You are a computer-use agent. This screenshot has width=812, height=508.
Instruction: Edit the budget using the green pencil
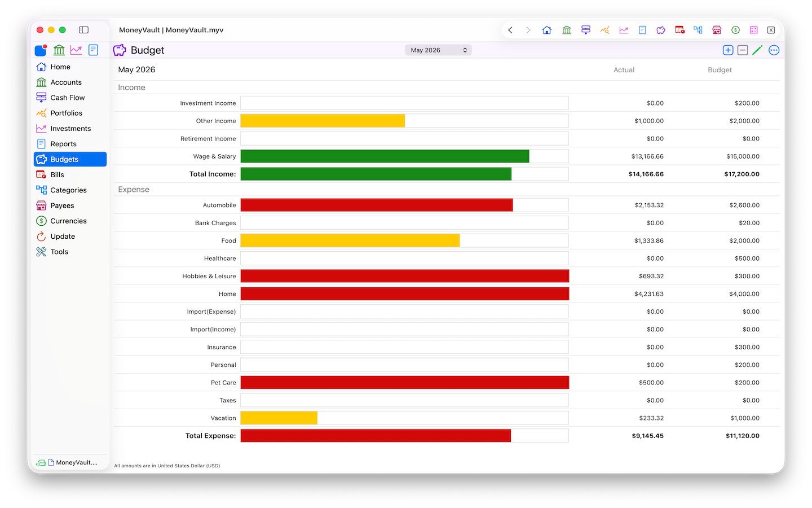(x=757, y=50)
